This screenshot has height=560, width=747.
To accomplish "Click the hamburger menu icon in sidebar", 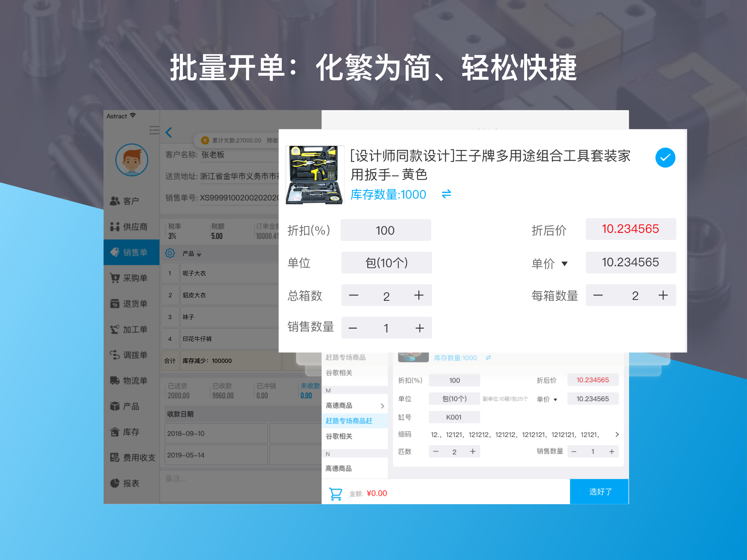I will coord(154,130).
